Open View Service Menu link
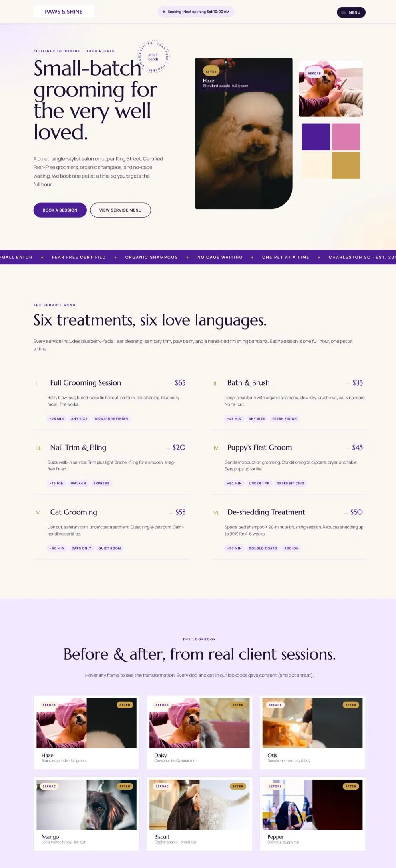Image resolution: width=396 pixels, height=868 pixels. pos(120,210)
